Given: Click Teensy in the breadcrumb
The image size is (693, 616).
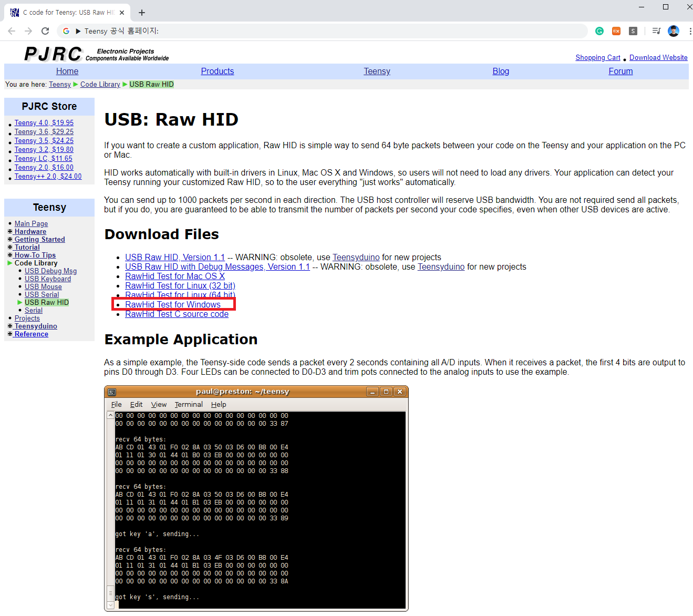Looking at the screenshot, I should (x=60, y=84).
